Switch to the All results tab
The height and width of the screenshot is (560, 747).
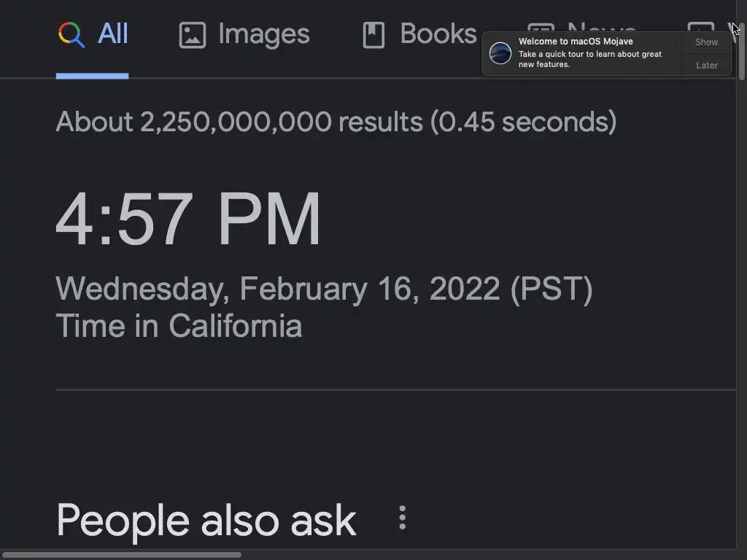112,34
